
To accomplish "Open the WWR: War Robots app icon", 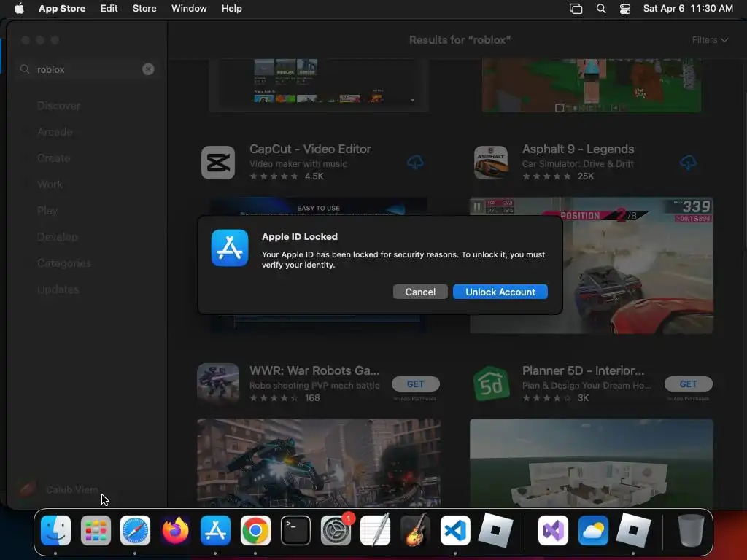I will tap(218, 384).
